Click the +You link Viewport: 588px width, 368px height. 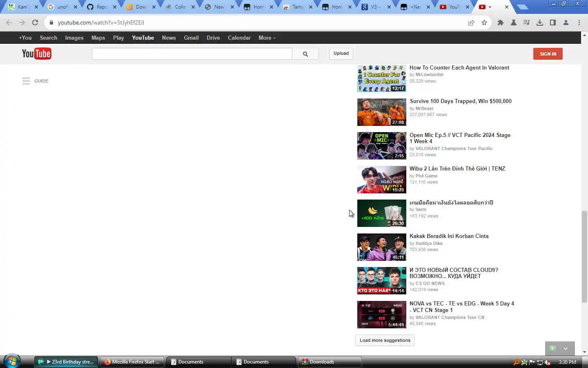(x=25, y=38)
